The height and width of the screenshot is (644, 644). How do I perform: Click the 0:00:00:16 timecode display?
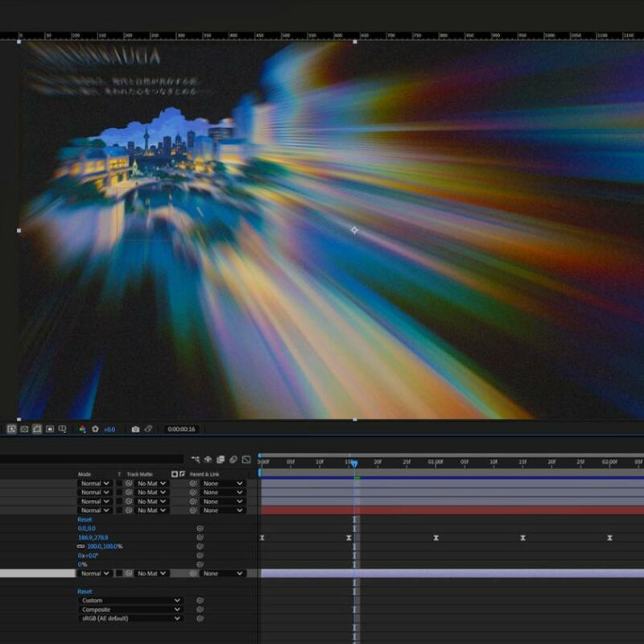[x=181, y=429]
